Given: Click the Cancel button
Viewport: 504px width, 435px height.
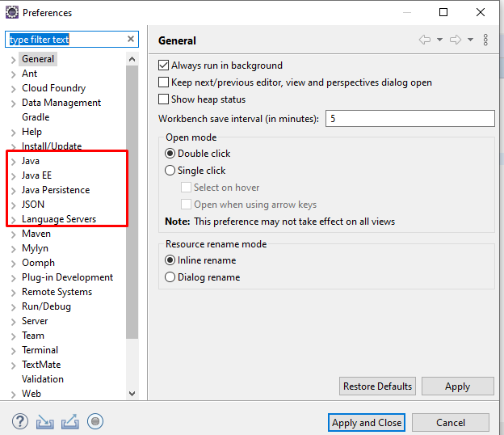Looking at the screenshot, I should click(451, 422).
